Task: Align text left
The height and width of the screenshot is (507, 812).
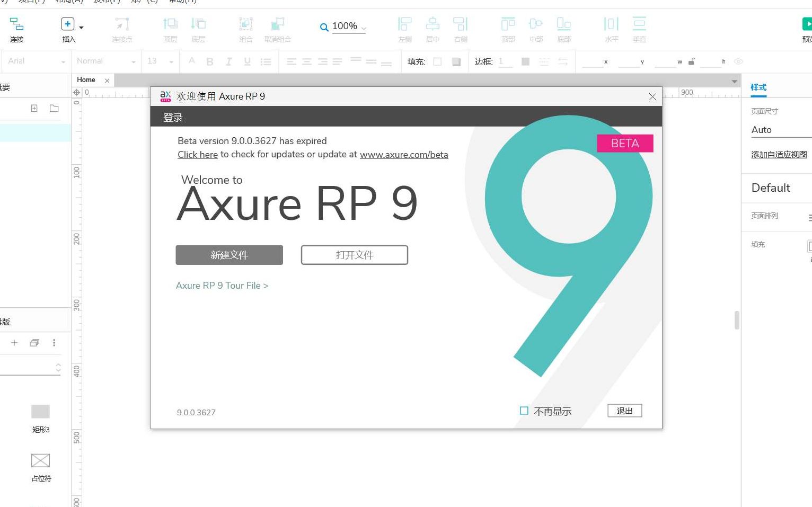Action: [x=292, y=61]
